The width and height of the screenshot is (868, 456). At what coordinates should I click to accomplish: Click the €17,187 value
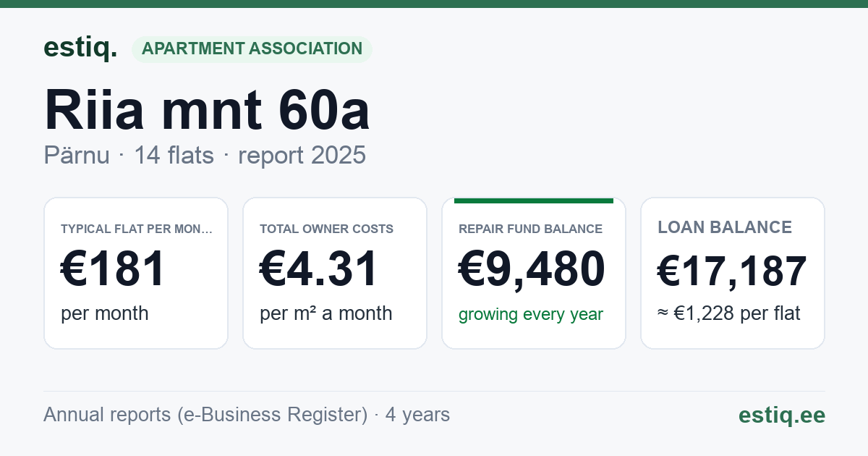[x=732, y=271]
